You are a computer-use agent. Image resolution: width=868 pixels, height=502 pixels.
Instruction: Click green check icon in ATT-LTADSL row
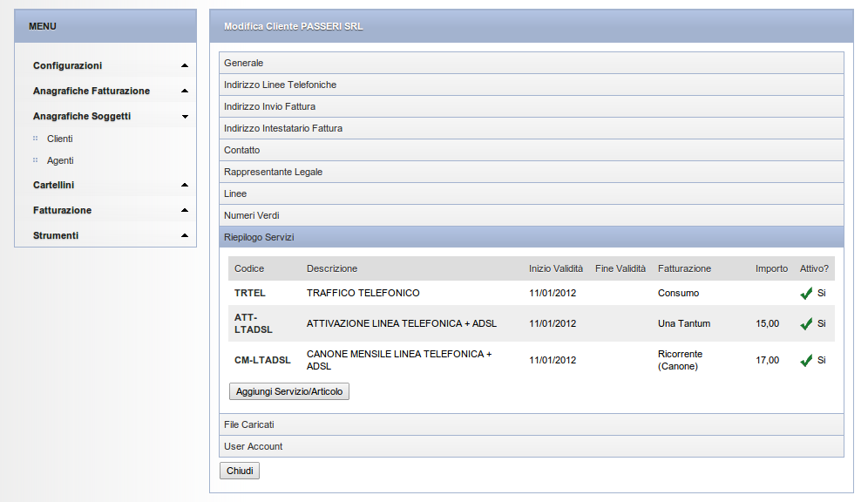pos(806,324)
